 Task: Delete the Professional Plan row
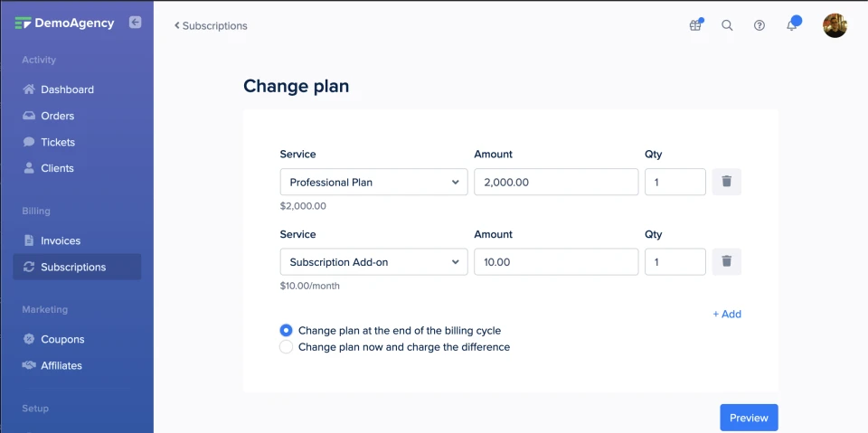pos(726,182)
